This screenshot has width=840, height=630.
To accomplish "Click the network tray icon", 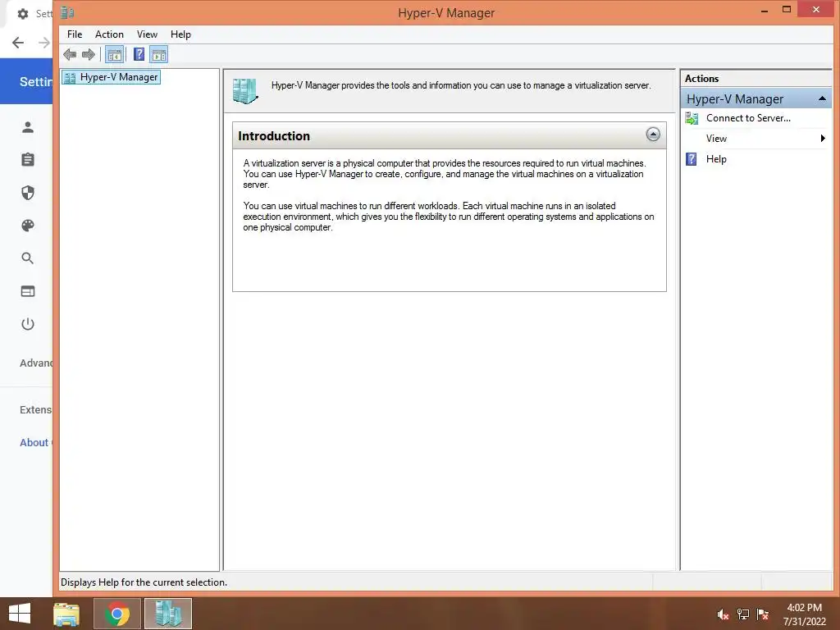I will (743, 614).
